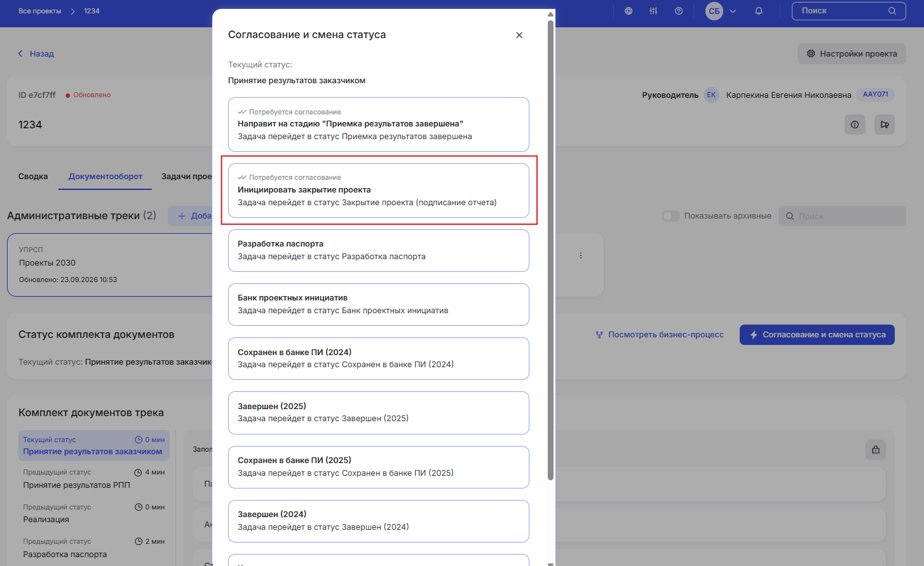Click the ЕК manager avatar
924x566 pixels.
(711, 95)
